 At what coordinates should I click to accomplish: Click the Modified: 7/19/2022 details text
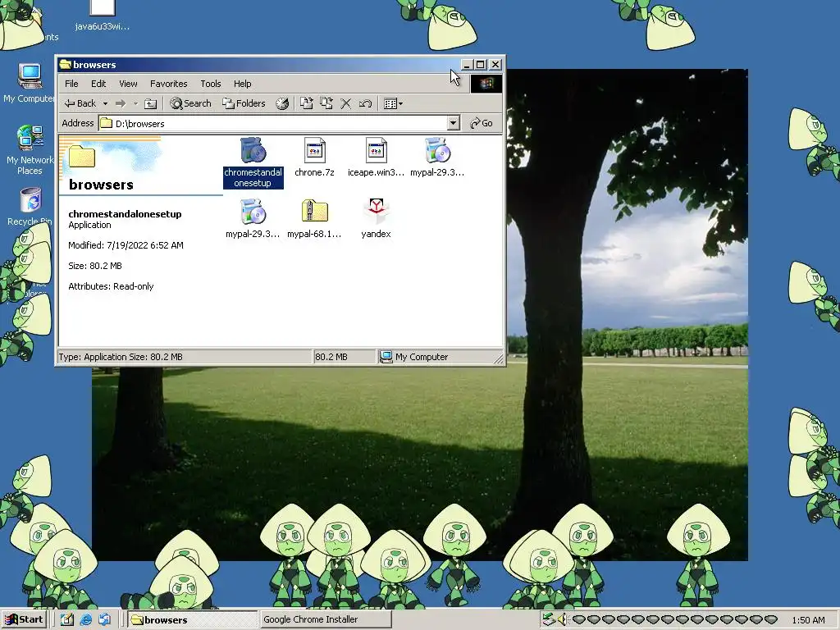(x=126, y=245)
